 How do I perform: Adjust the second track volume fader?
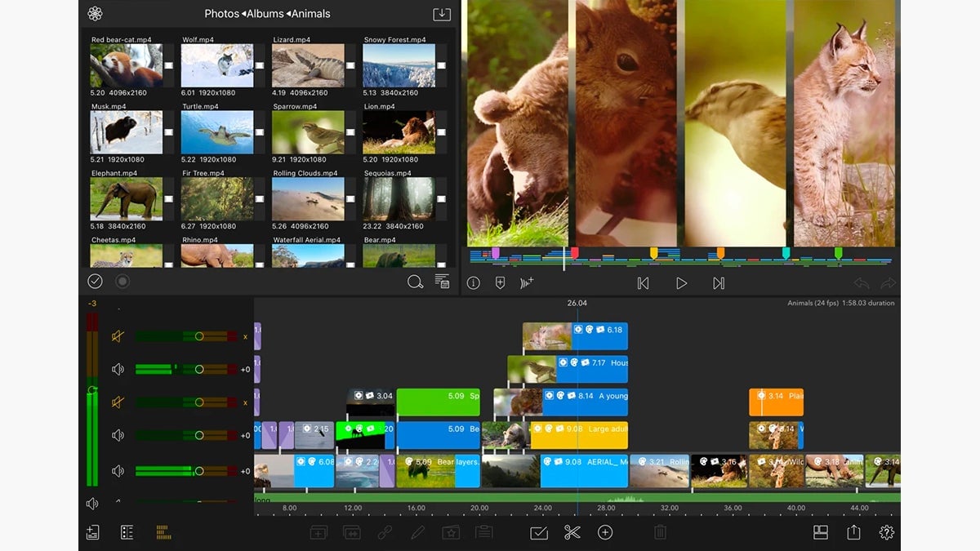pyautogui.click(x=198, y=369)
